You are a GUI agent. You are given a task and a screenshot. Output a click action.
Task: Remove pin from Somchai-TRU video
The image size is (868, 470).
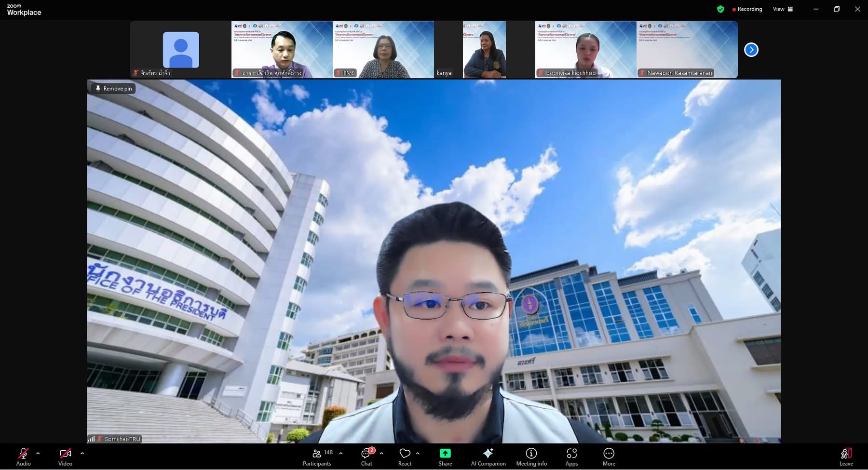click(114, 89)
